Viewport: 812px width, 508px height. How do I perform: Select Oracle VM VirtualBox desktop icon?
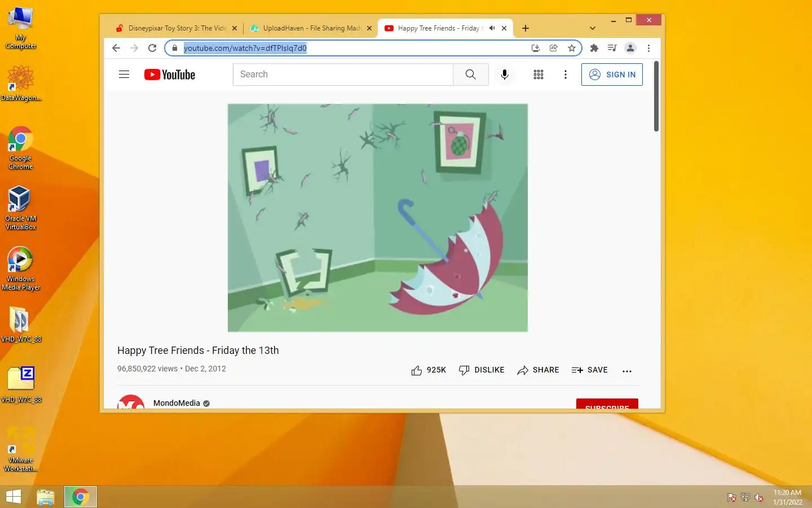(21, 208)
